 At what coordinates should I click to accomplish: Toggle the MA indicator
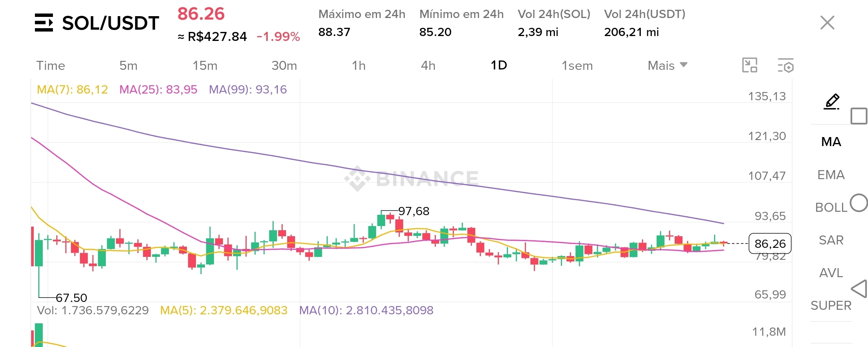(x=831, y=142)
